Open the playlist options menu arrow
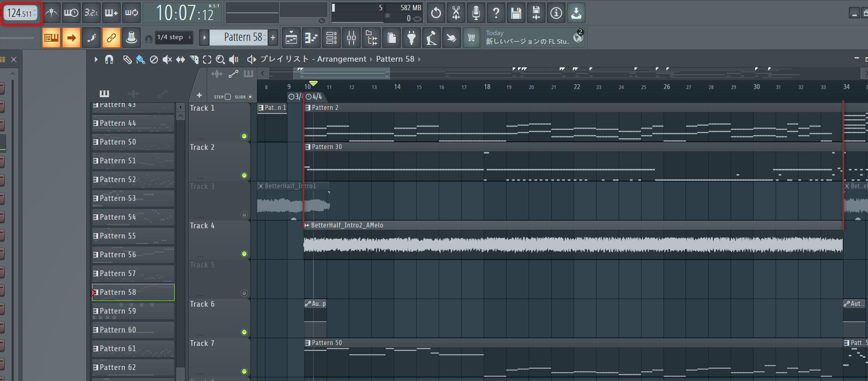 click(x=96, y=60)
